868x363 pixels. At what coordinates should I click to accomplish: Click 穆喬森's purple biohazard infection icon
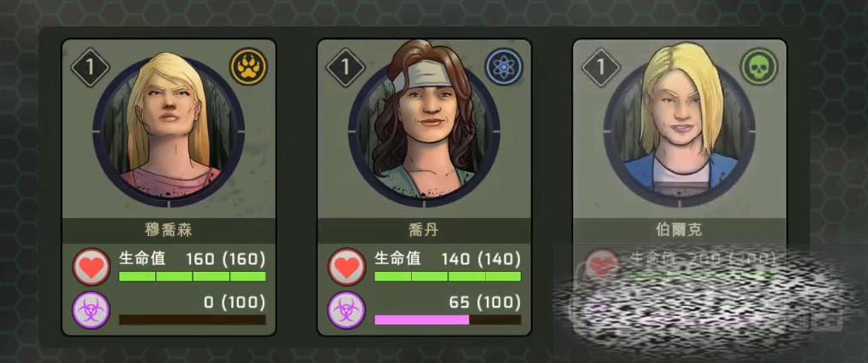coord(92,310)
